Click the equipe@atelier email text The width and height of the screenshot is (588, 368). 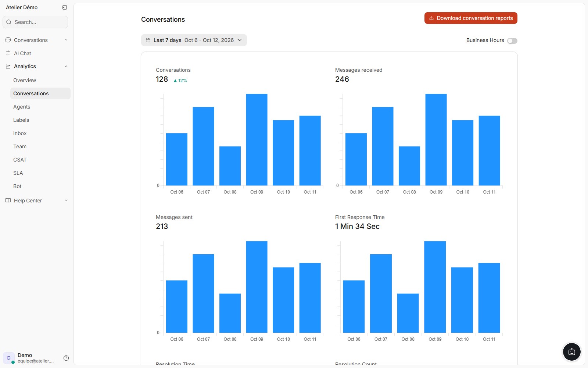point(36,361)
